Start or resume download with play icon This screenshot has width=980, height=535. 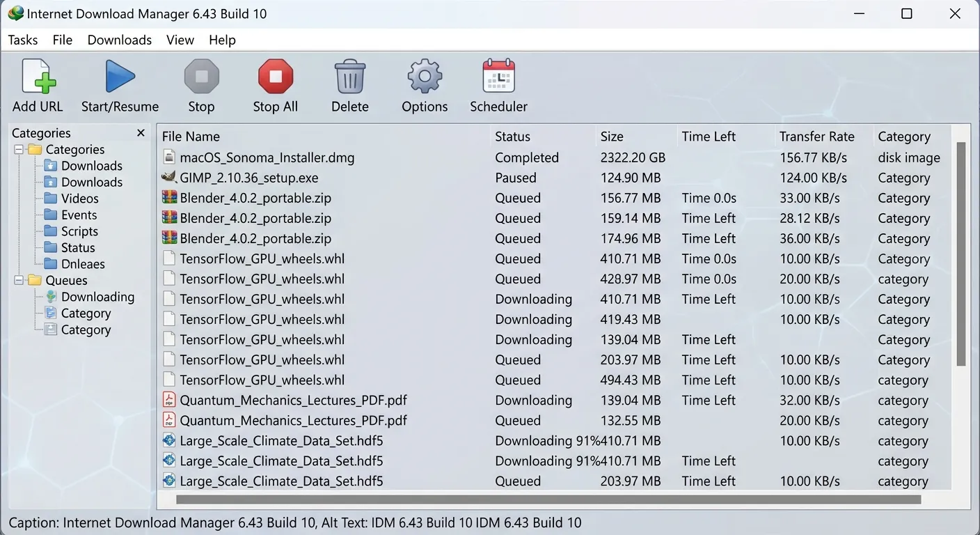[120, 76]
